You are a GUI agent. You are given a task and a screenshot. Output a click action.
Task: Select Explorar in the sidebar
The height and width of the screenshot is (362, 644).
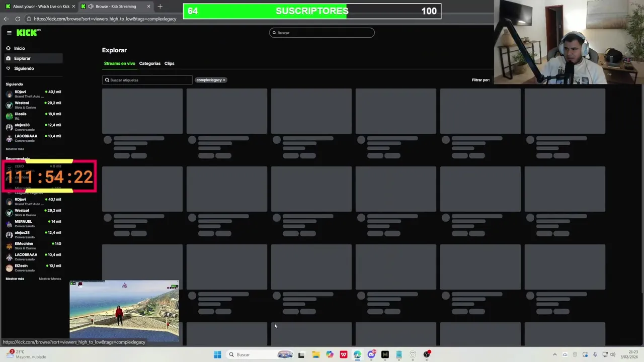click(33, 58)
